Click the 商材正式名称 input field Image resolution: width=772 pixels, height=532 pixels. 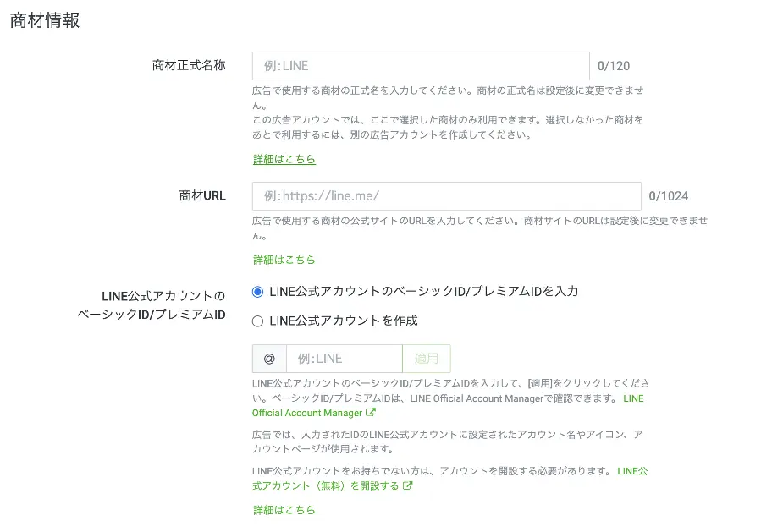tap(421, 66)
